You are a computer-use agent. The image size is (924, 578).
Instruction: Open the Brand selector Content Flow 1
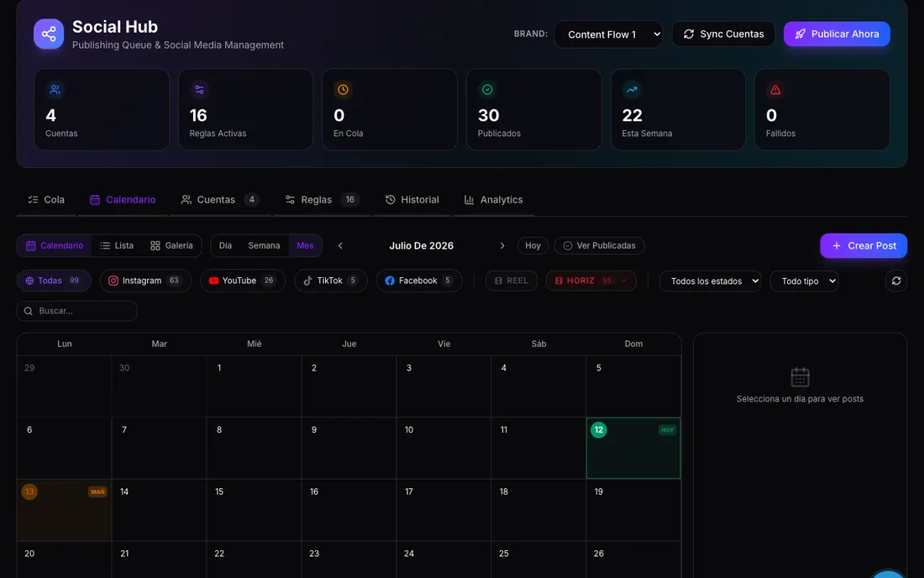tap(608, 34)
